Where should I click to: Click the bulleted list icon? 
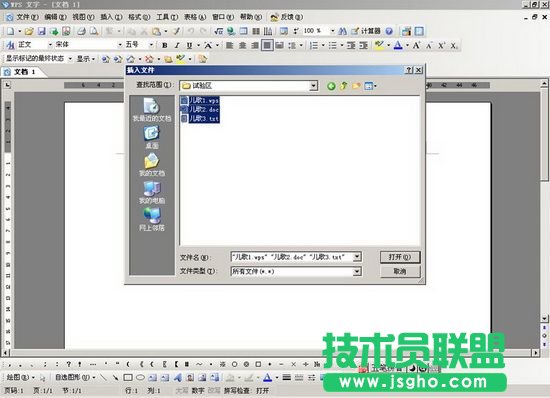point(333,45)
